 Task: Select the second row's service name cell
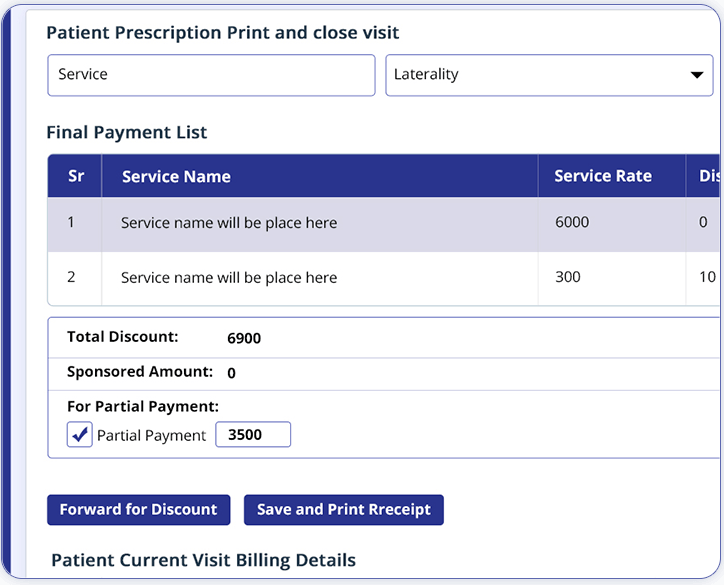(229, 278)
